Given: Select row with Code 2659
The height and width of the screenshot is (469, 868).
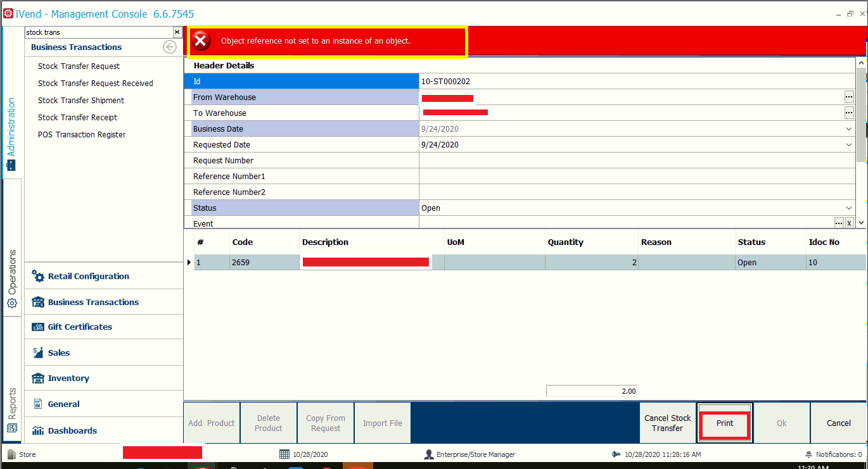Looking at the screenshot, I should pyautogui.click(x=530, y=262).
